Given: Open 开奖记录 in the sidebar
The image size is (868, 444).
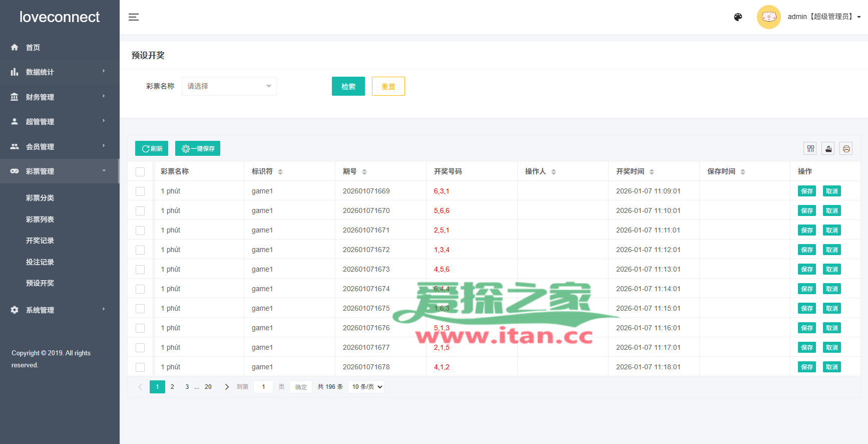Looking at the screenshot, I should (x=40, y=241).
